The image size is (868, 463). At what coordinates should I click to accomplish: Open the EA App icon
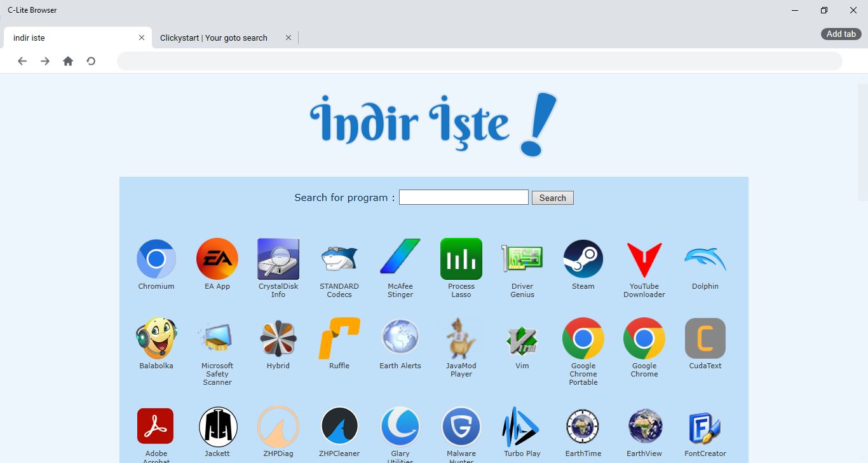click(217, 259)
